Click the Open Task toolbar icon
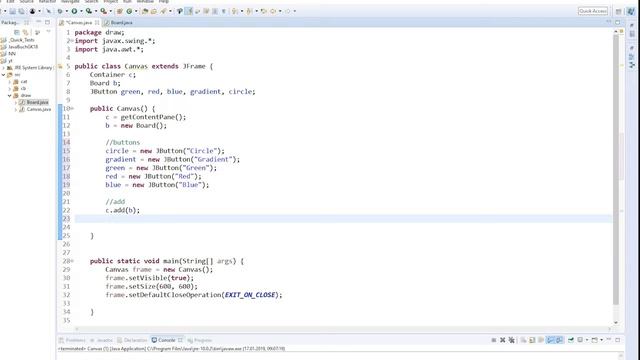The height and width of the screenshot is (360, 640). coord(153,11)
